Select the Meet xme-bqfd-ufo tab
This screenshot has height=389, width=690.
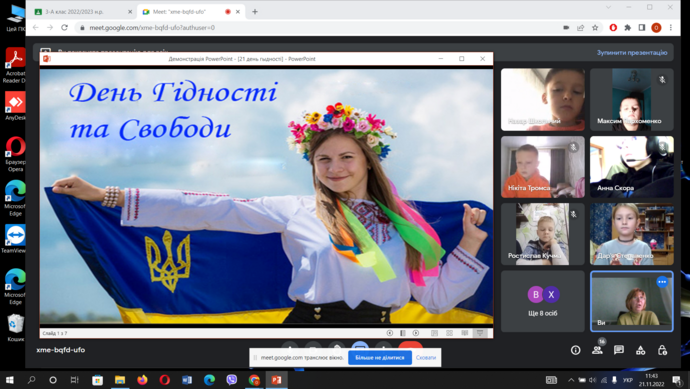[191, 12]
